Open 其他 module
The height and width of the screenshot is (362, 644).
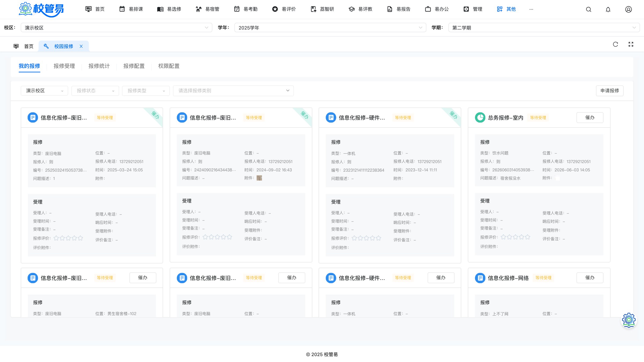[x=506, y=9]
